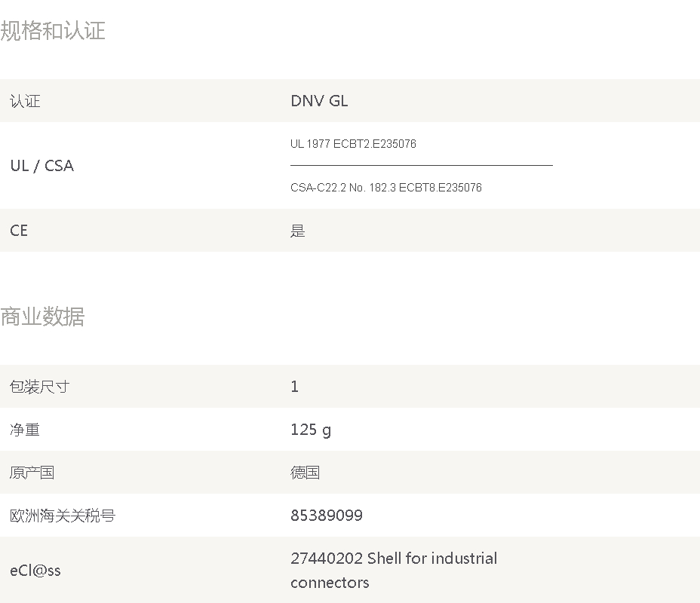Click UL 1977 ECBT2.E235076 text

[x=353, y=144]
